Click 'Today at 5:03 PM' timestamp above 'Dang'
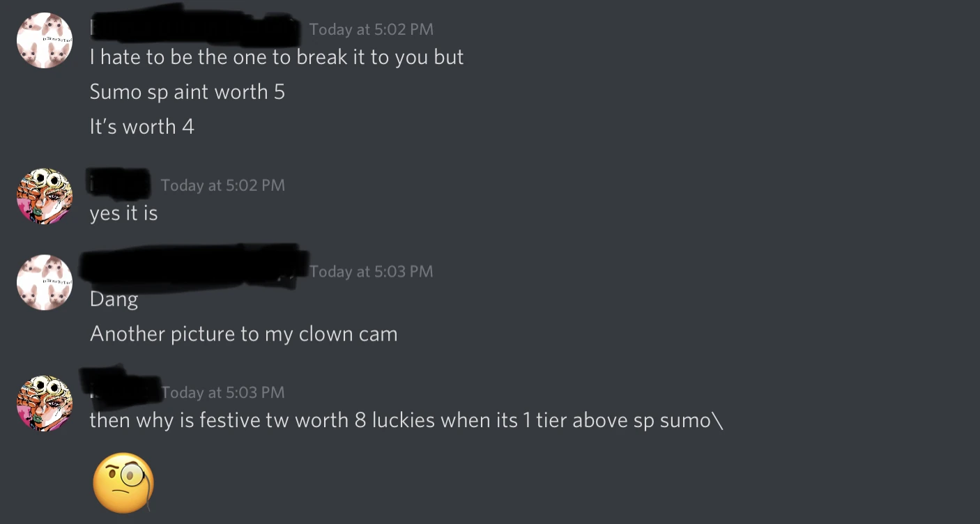Screen dimensions: 980x524 click(371, 272)
